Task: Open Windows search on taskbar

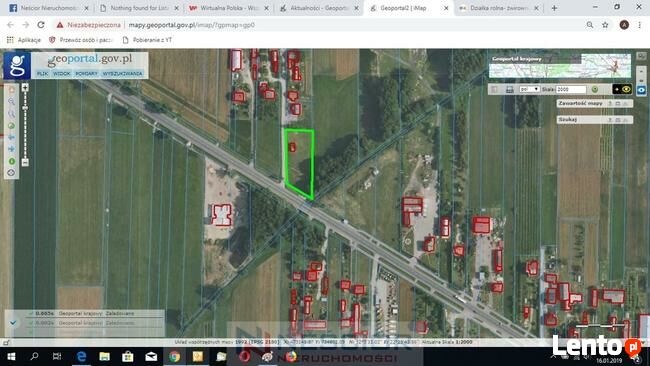Action: 34,356
